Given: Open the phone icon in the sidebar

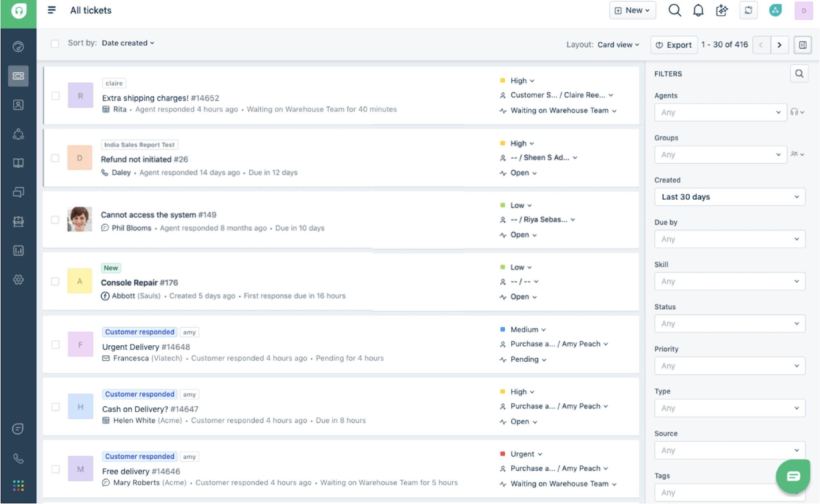Looking at the screenshot, I should 18,458.
